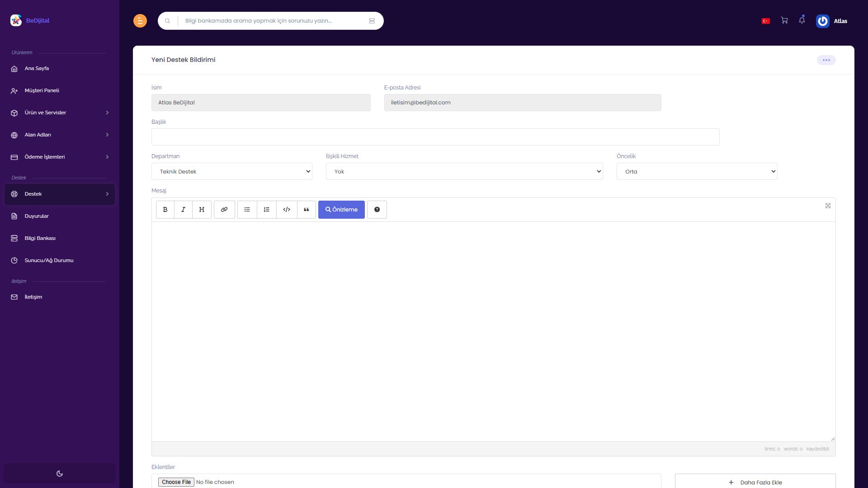Open the card options three-dots button
The width and height of the screenshot is (868, 488).
[826, 60]
